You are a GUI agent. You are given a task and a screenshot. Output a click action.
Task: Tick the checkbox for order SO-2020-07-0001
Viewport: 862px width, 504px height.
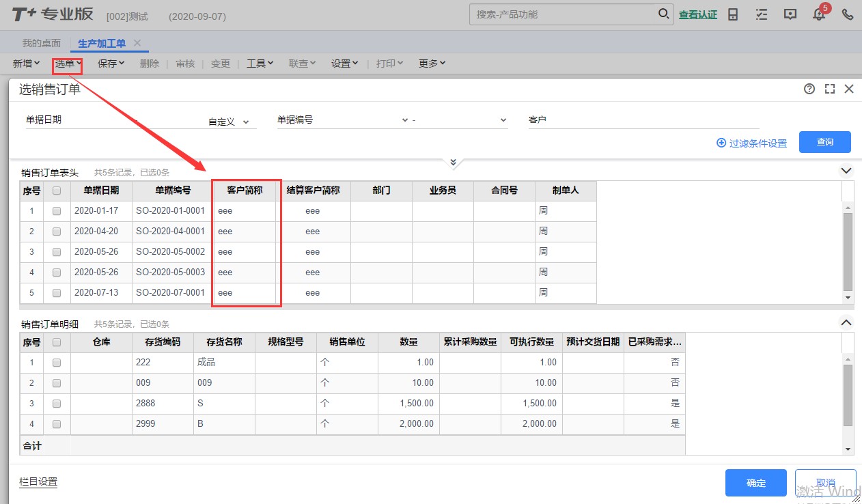[x=57, y=293]
